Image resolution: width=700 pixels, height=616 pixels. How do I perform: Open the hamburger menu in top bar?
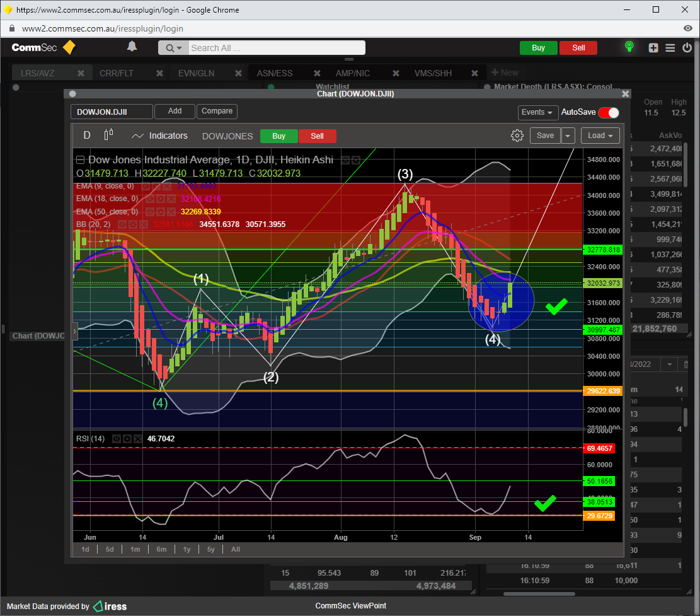point(670,48)
